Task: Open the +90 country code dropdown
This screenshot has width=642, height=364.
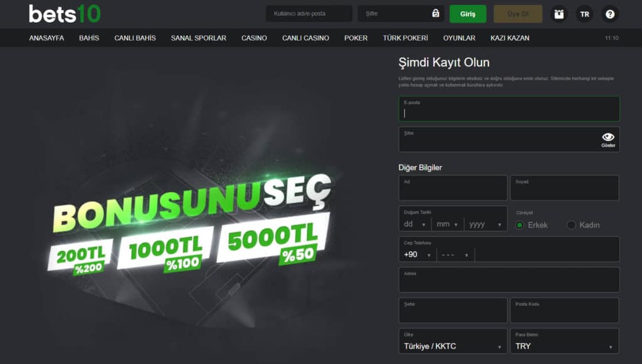Action: point(417,255)
